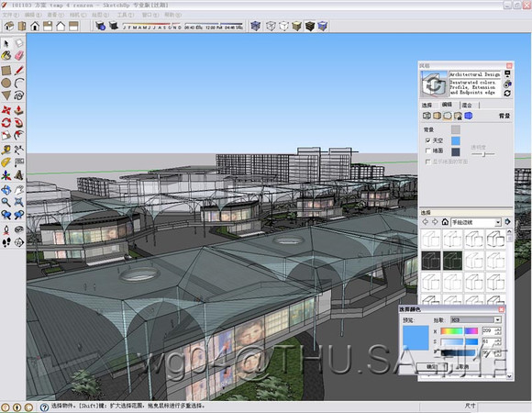Screen dimensions: 532x413
Task: Switch to Front view house icon
Action: point(35,26)
